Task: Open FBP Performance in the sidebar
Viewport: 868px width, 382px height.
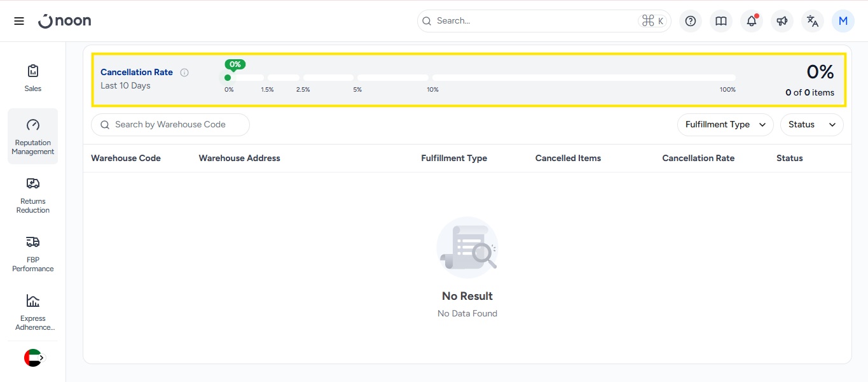Action: 33,253
